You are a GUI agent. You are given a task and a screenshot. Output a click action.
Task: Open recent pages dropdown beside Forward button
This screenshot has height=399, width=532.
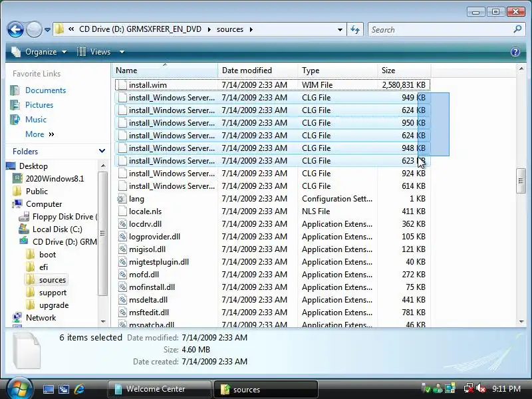(x=47, y=30)
